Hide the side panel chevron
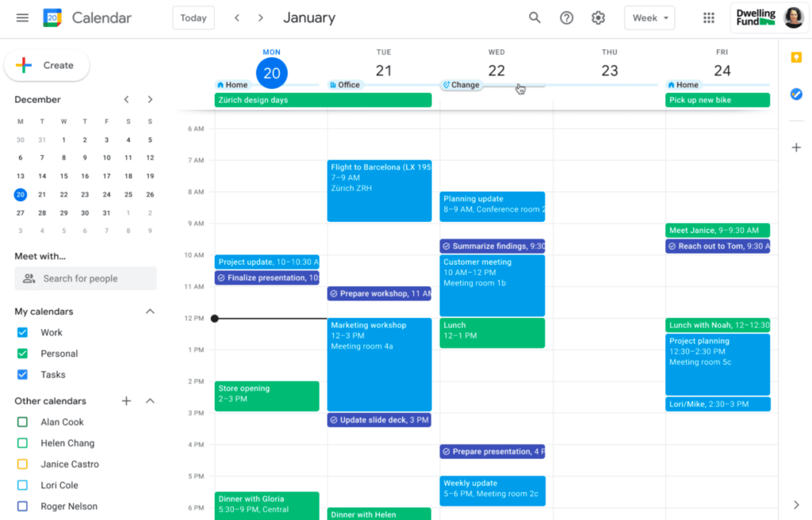The height and width of the screenshot is (520, 812). pos(796,504)
